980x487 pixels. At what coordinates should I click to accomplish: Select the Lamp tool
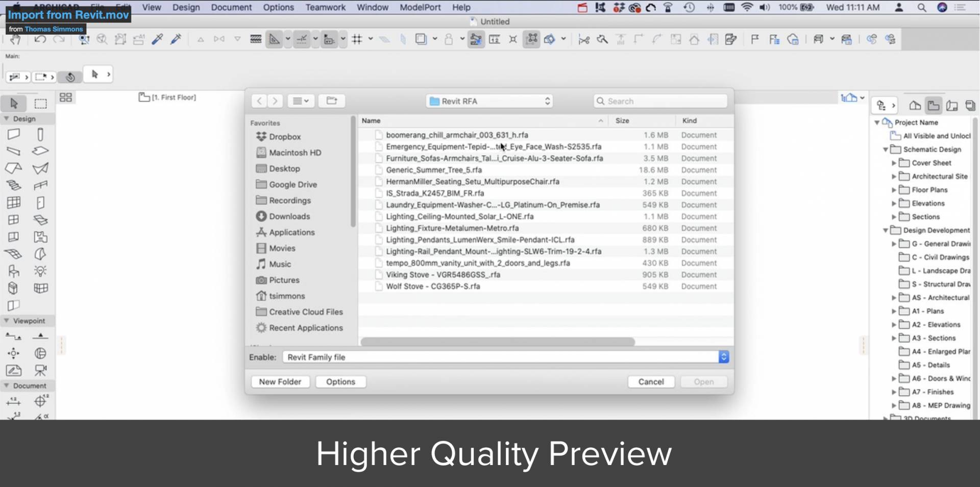pyautogui.click(x=40, y=271)
